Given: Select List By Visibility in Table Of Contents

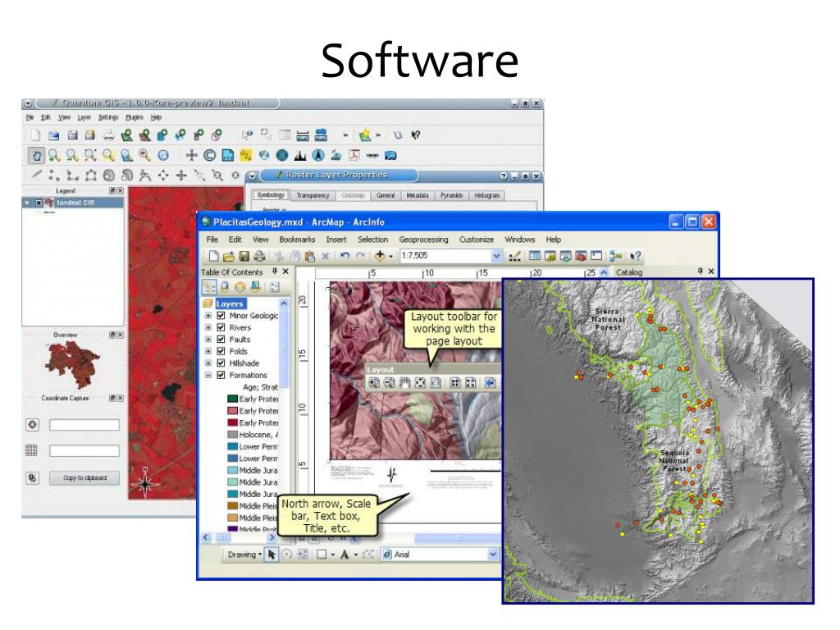Looking at the screenshot, I should pos(240,286).
